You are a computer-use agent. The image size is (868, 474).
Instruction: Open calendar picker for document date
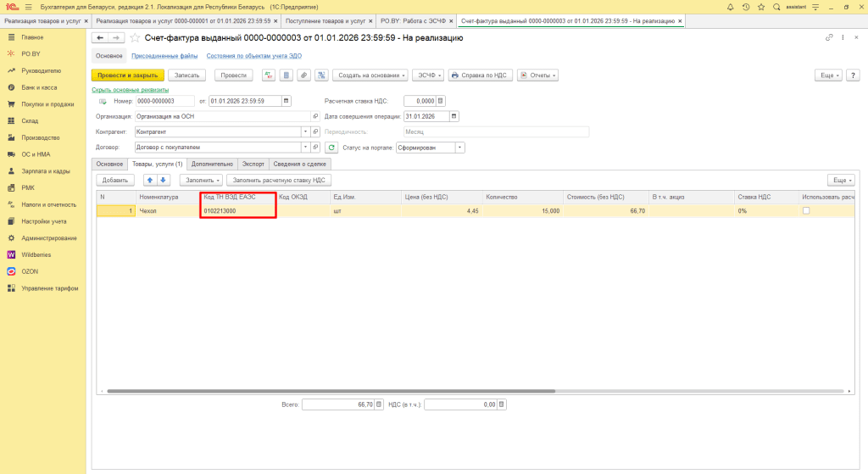coord(286,101)
